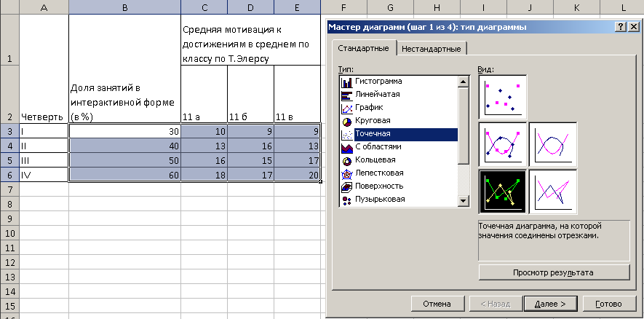
Task: Select column C header
Action: point(204,7)
